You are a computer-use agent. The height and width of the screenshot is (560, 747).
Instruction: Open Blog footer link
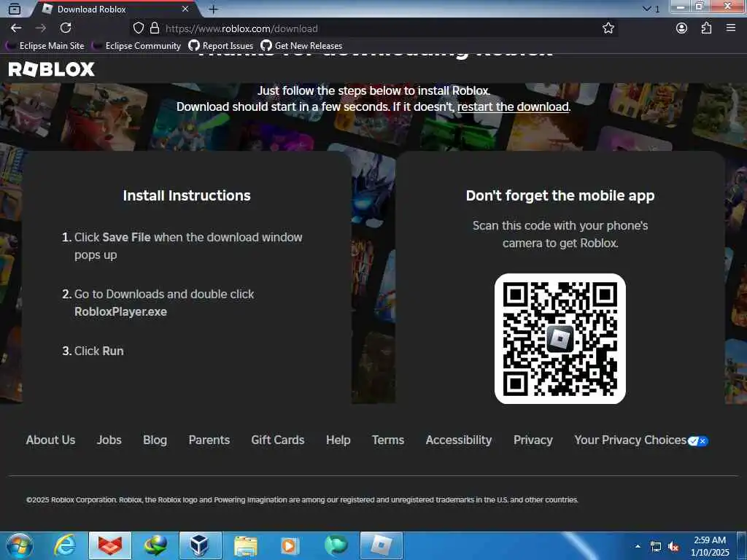(155, 440)
